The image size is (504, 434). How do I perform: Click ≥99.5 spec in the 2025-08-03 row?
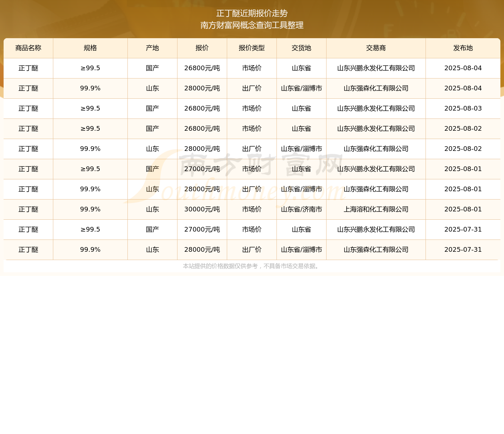[90, 108]
